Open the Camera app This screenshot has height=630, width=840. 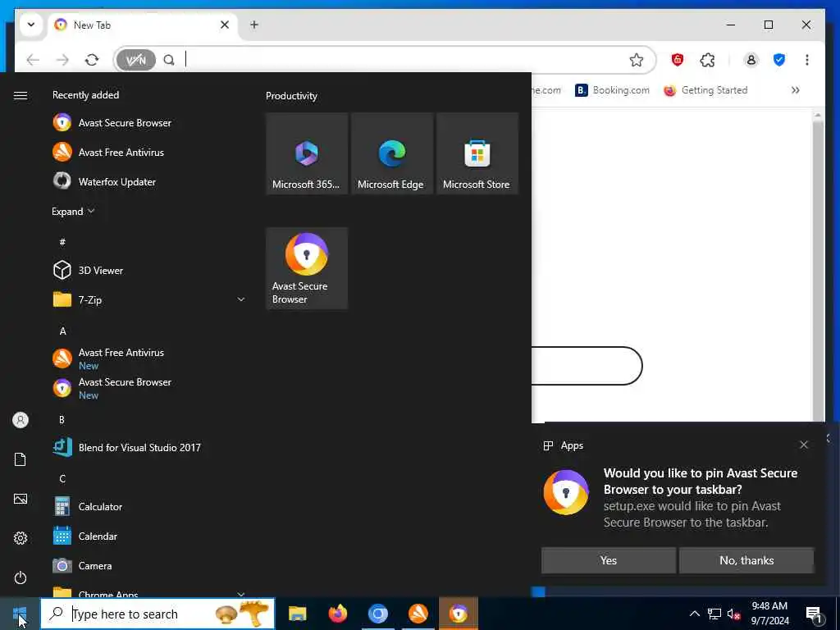point(149,565)
